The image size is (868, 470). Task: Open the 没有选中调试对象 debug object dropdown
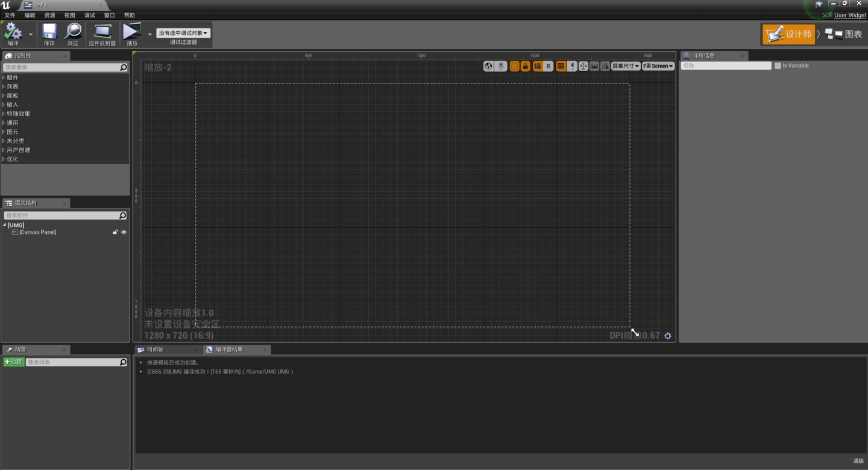[x=183, y=33]
